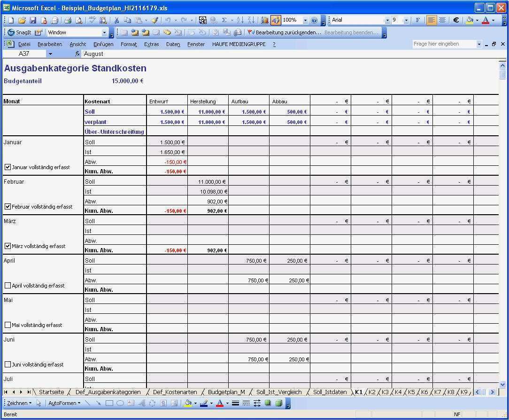Select the K2 sheet tab

[372, 392]
